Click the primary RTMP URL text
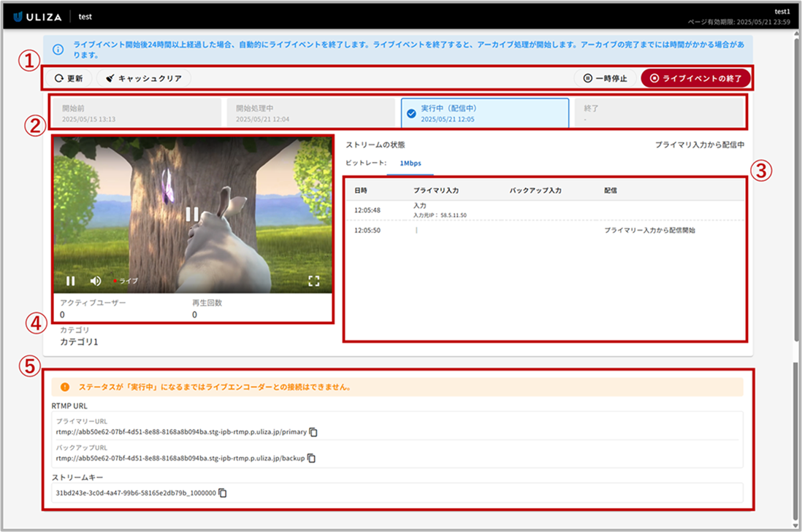This screenshot has width=802, height=532. tap(181, 432)
